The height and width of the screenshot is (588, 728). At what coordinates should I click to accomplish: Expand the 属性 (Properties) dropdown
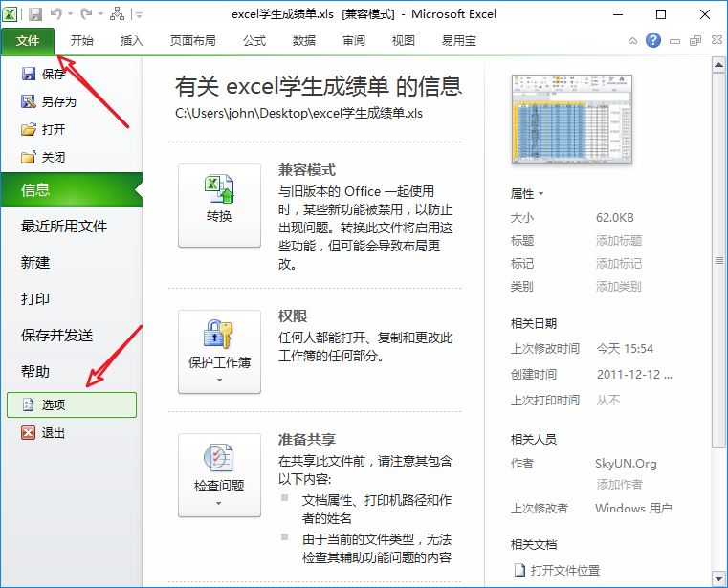coord(526,193)
